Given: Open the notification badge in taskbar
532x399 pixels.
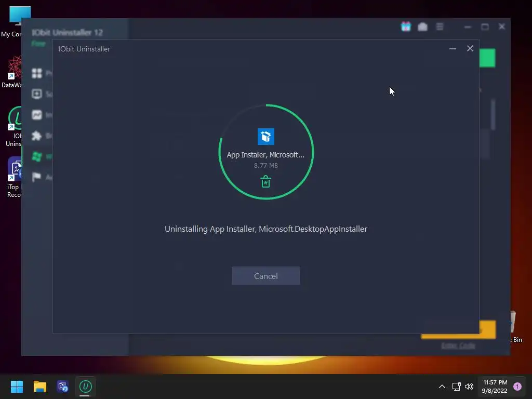Looking at the screenshot, I should pyautogui.click(x=517, y=387).
